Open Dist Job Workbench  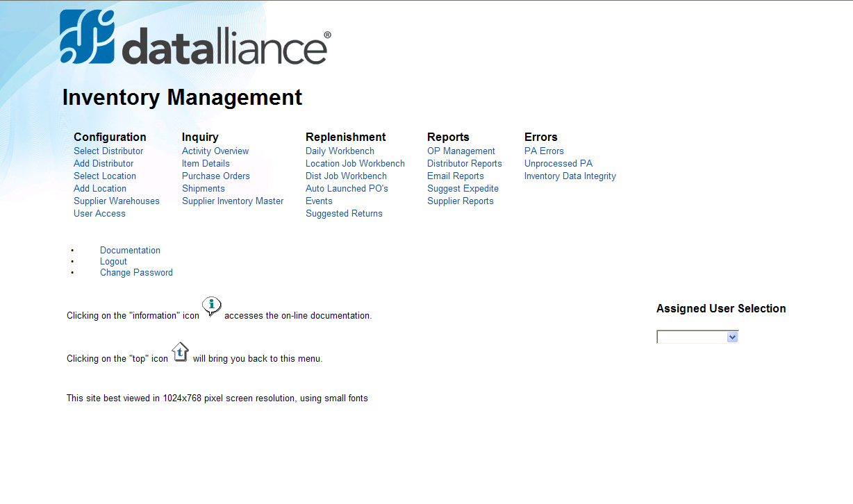coord(346,176)
